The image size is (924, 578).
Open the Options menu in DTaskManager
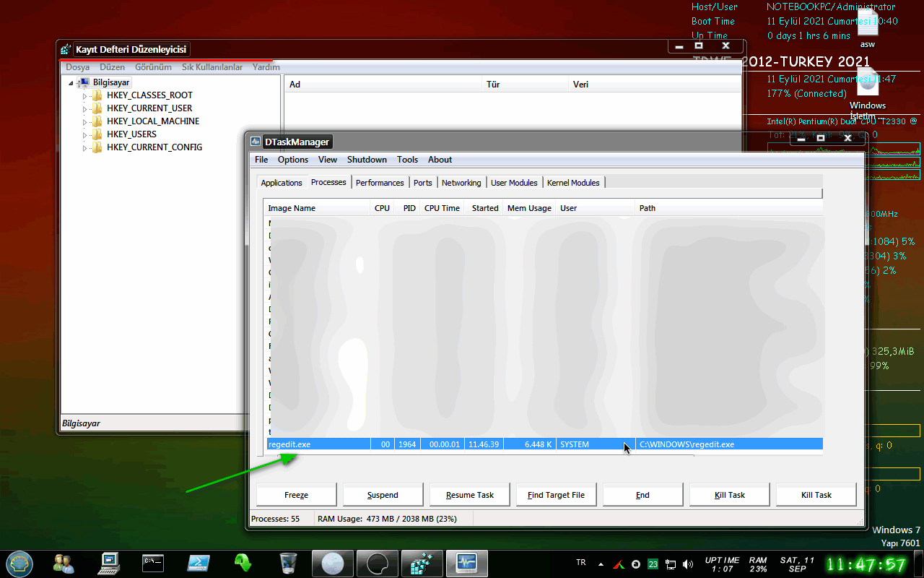point(293,160)
